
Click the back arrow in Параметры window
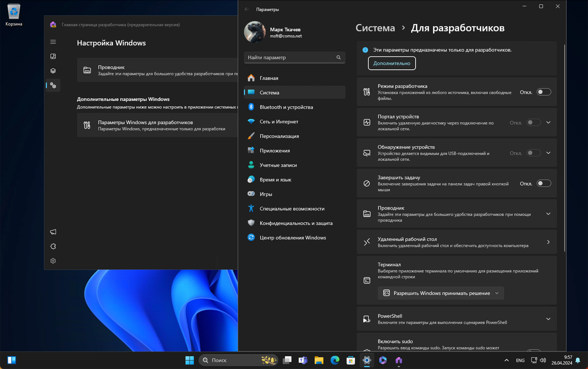point(247,9)
